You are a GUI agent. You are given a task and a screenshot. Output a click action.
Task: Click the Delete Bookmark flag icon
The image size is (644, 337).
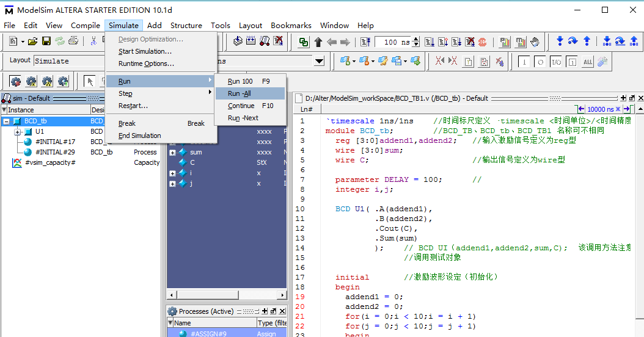pyautogui.click(x=364, y=61)
